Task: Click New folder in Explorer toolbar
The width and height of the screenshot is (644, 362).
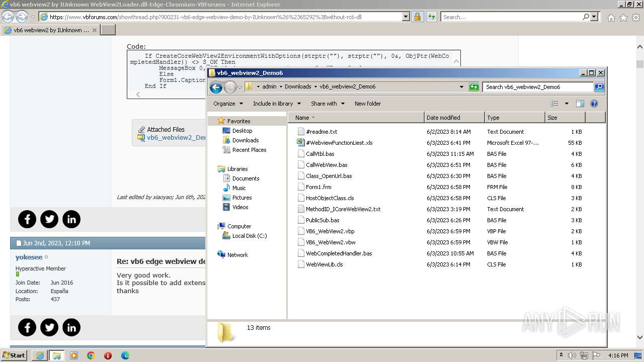Action: point(368,104)
